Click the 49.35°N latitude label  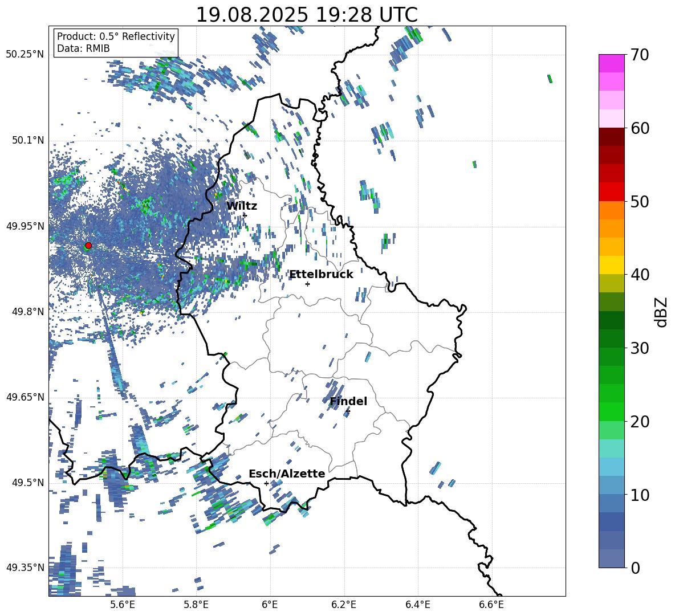25,568
